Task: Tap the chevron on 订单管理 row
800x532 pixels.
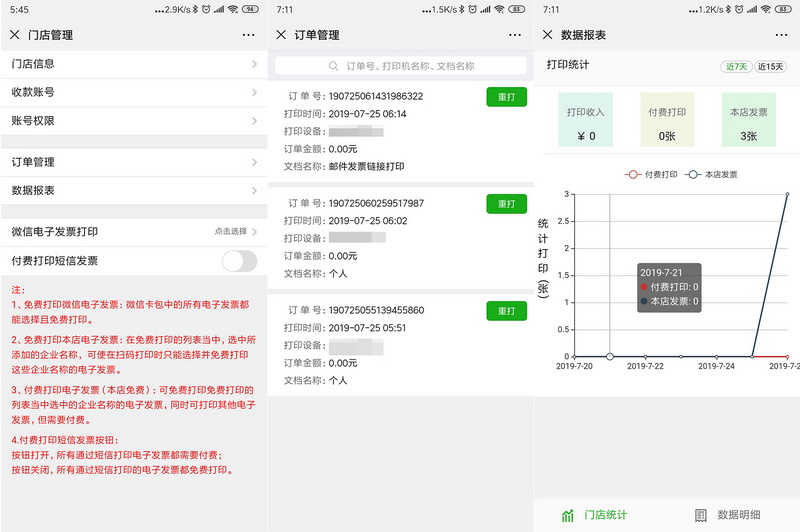Action: [254, 162]
